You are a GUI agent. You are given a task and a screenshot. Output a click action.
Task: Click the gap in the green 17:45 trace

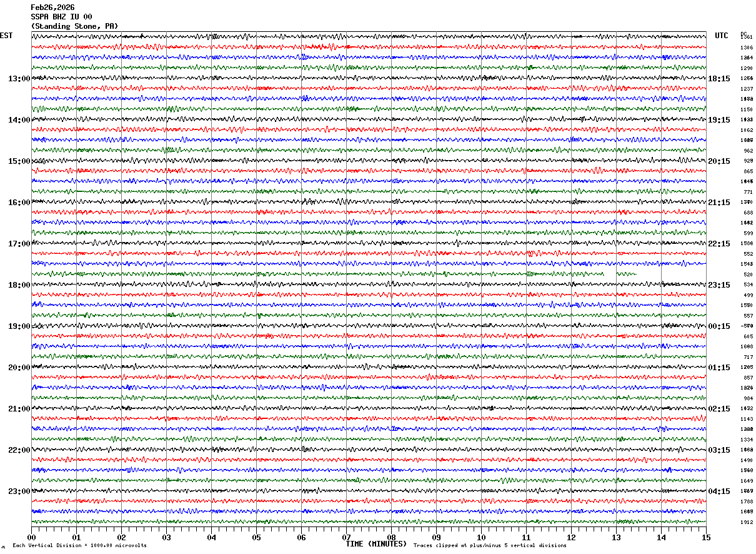(610, 274)
